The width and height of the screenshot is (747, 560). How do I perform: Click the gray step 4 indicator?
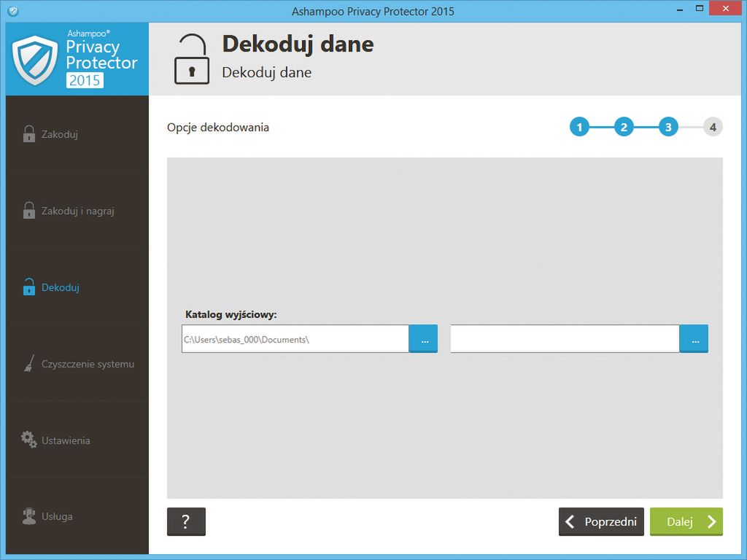tap(713, 127)
